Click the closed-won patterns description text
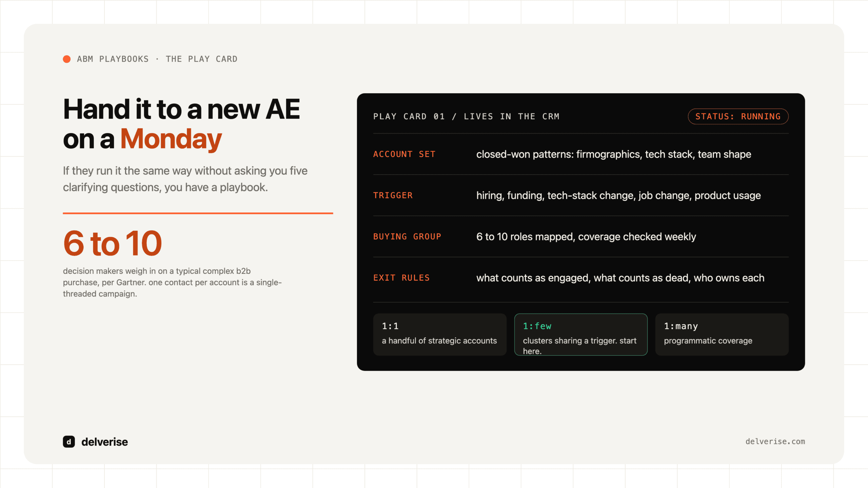Viewport: 868px width, 488px height. (x=614, y=154)
